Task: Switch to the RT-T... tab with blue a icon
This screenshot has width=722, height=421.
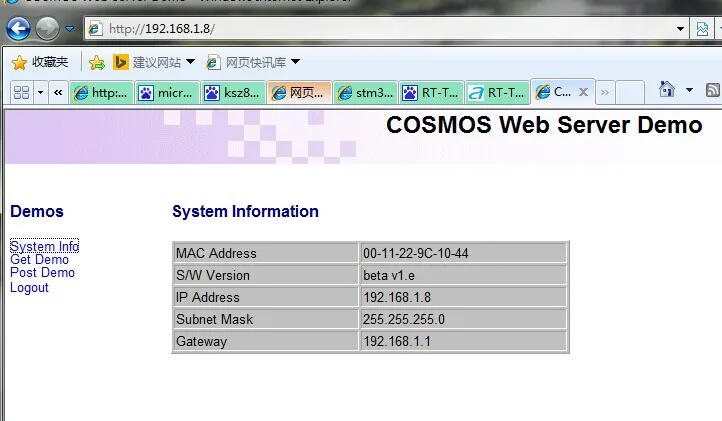Action: coord(497,93)
